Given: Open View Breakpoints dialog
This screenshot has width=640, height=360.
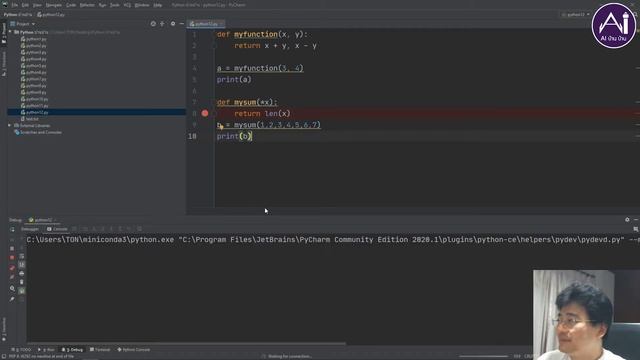Looking at the screenshot, I should tap(12, 268).
